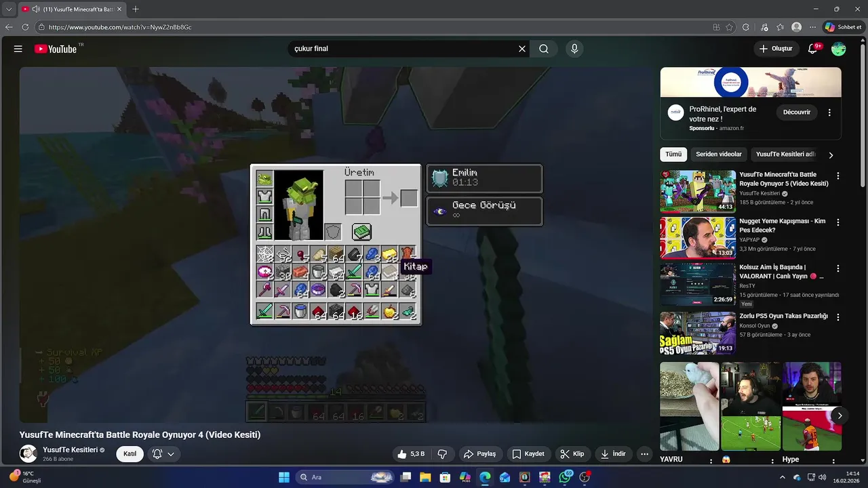Image resolution: width=868 pixels, height=488 pixels.
Task: Reload the page in the browser
Action: (25, 27)
